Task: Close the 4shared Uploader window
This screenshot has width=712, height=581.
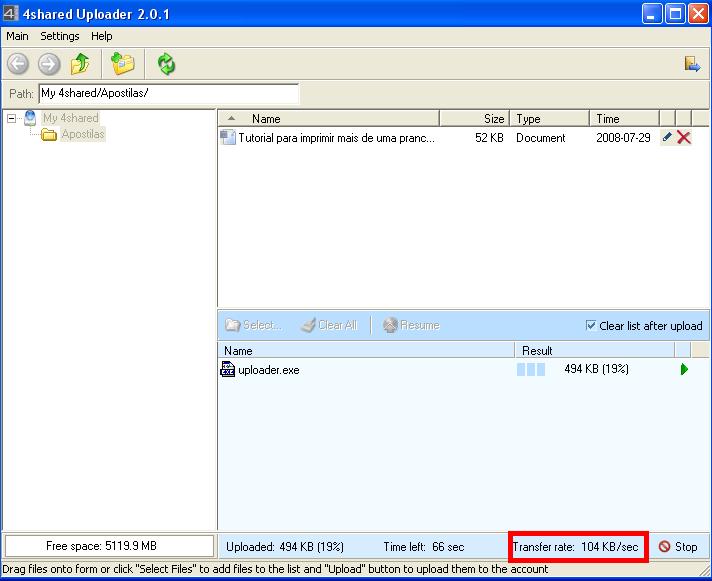Action: pos(698,14)
